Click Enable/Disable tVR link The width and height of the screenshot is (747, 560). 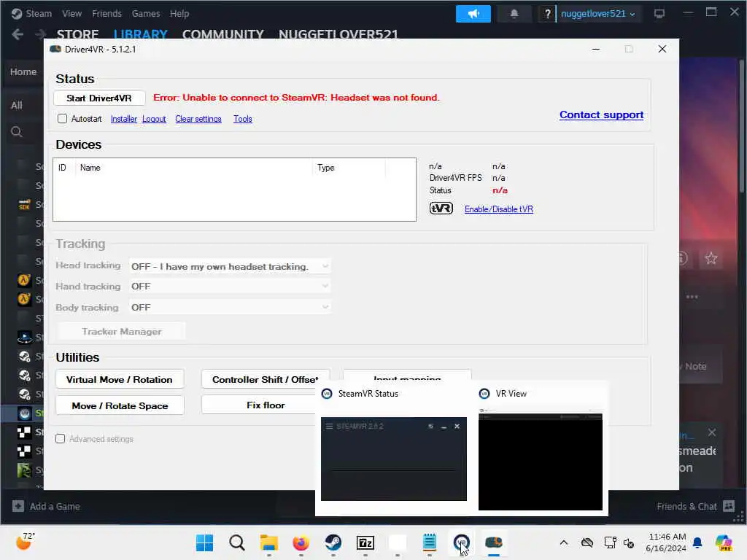click(499, 209)
